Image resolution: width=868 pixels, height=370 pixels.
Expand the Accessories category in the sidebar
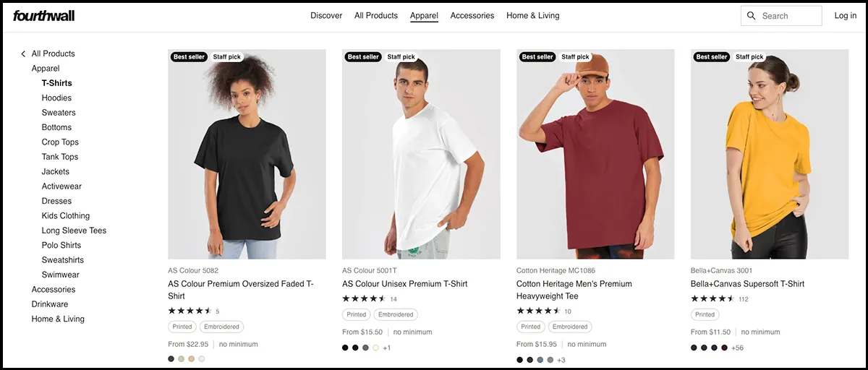pyautogui.click(x=54, y=290)
